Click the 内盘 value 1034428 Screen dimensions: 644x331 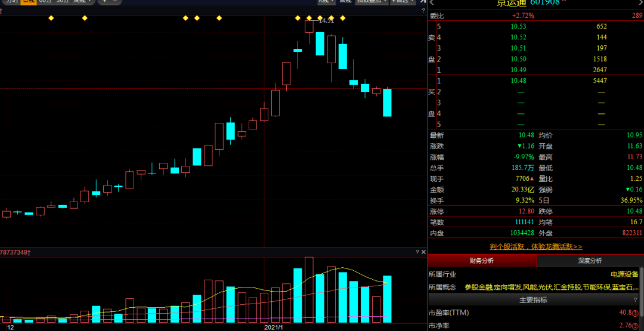point(523,233)
